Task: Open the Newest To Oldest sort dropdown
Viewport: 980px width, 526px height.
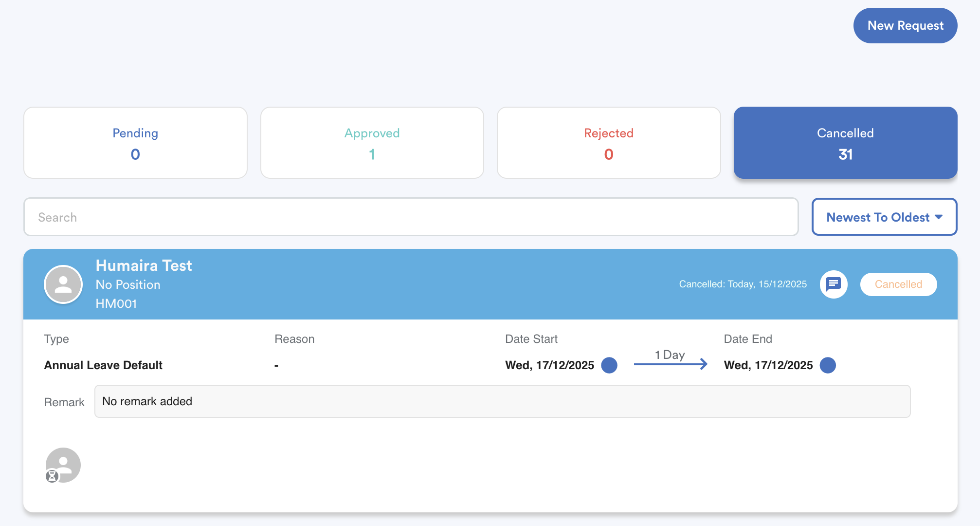Action: click(x=878, y=217)
